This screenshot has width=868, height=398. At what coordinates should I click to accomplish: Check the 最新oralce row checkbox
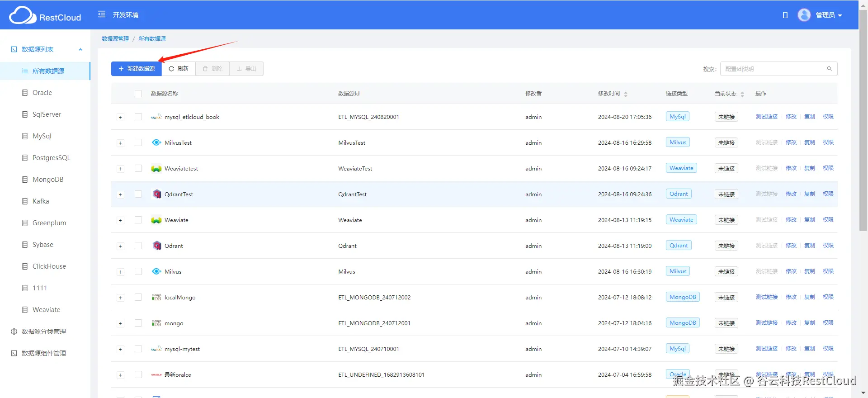138,374
